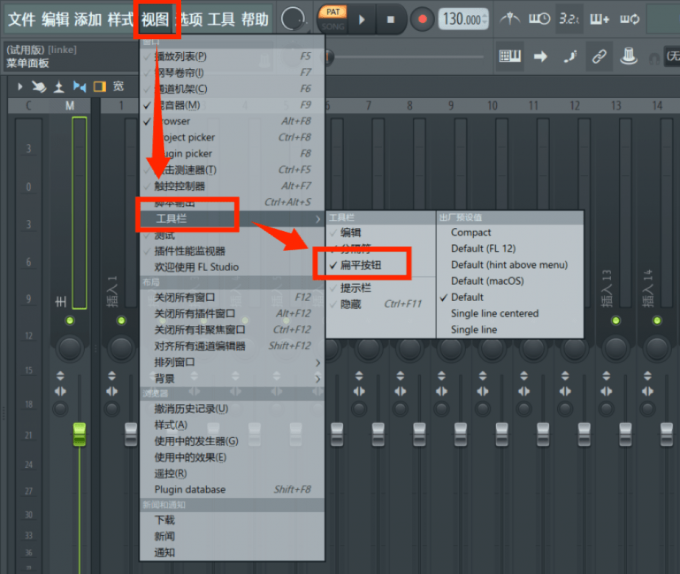Toggle the metronome icon

509,19
